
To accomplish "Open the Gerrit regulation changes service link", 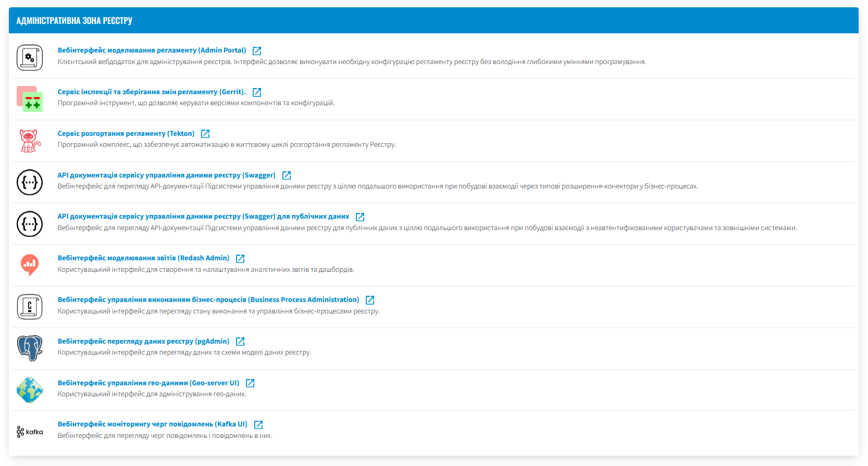I will (152, 92).
